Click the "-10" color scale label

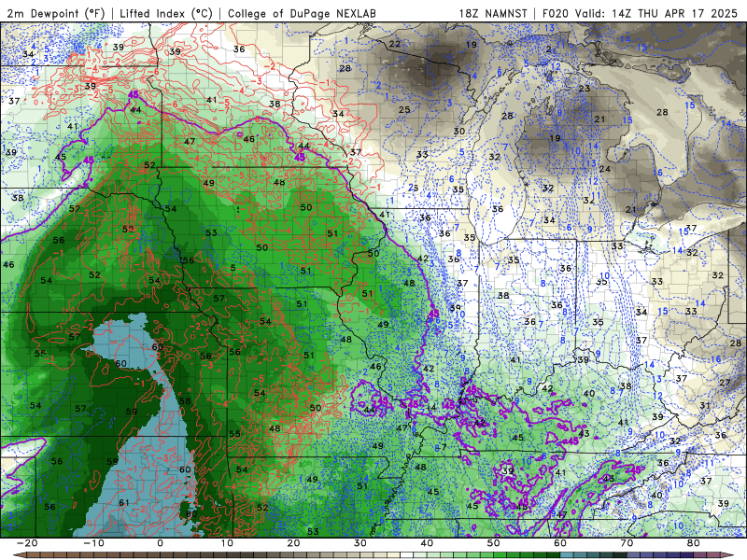[93, 543]
